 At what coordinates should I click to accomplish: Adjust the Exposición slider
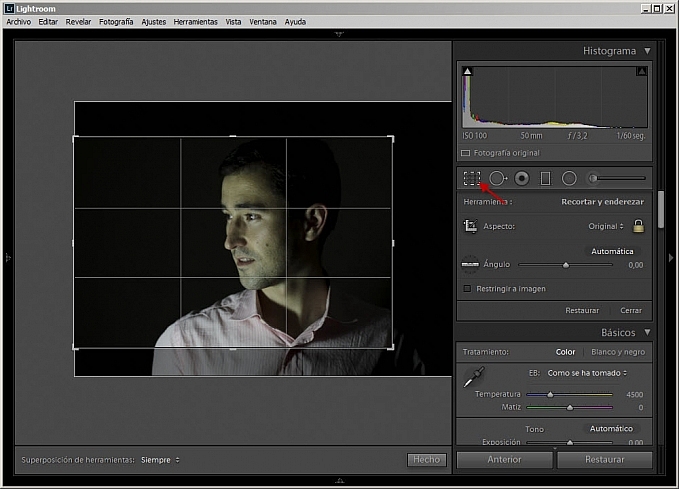(569, 442)
